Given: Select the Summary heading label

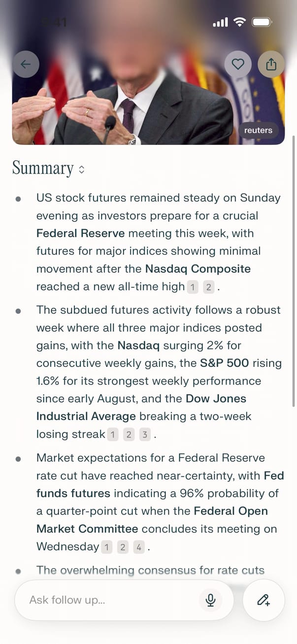Looking at the screenshot, I should click(43, 169).
